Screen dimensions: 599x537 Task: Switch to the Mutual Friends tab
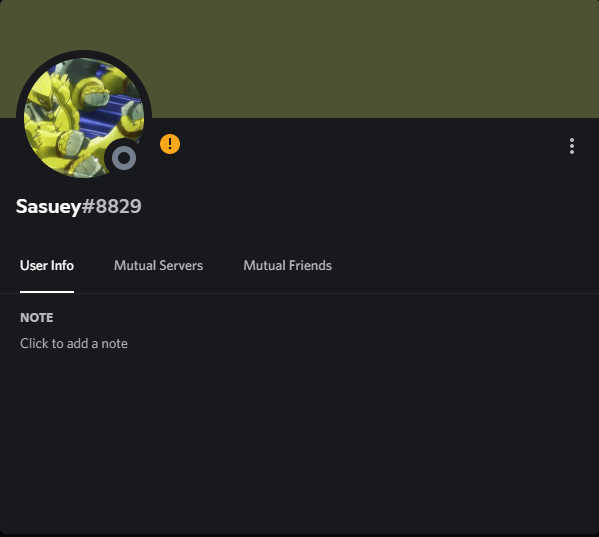[288, 265]
